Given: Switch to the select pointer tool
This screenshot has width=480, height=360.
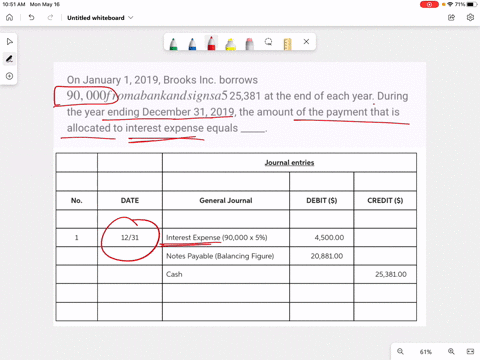Looking at the screenshot, I should 9,42.
